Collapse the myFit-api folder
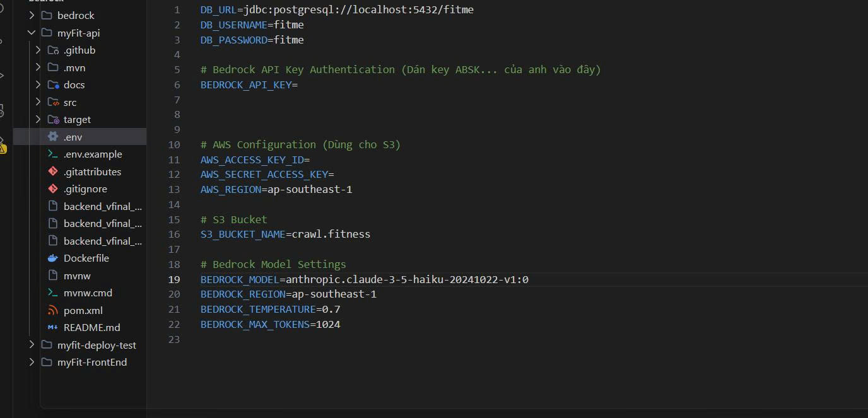This screenshot has height=418, width=868. coord(31,32)
